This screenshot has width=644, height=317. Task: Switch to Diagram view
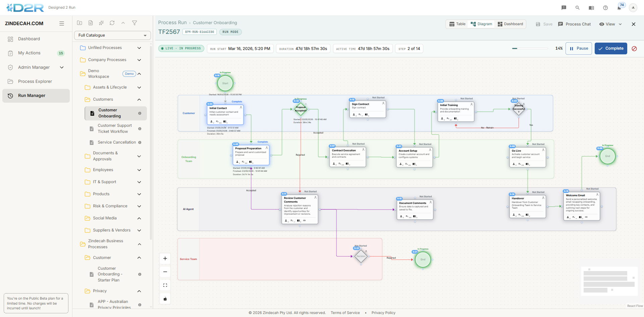(x=481, y=24)
